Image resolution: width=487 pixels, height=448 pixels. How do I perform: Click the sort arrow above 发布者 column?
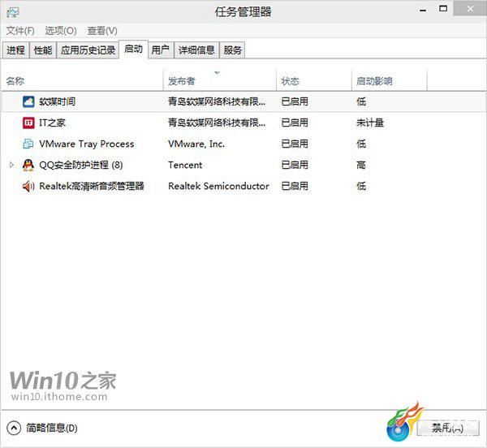pyautogui.click(x=217, y=73)
